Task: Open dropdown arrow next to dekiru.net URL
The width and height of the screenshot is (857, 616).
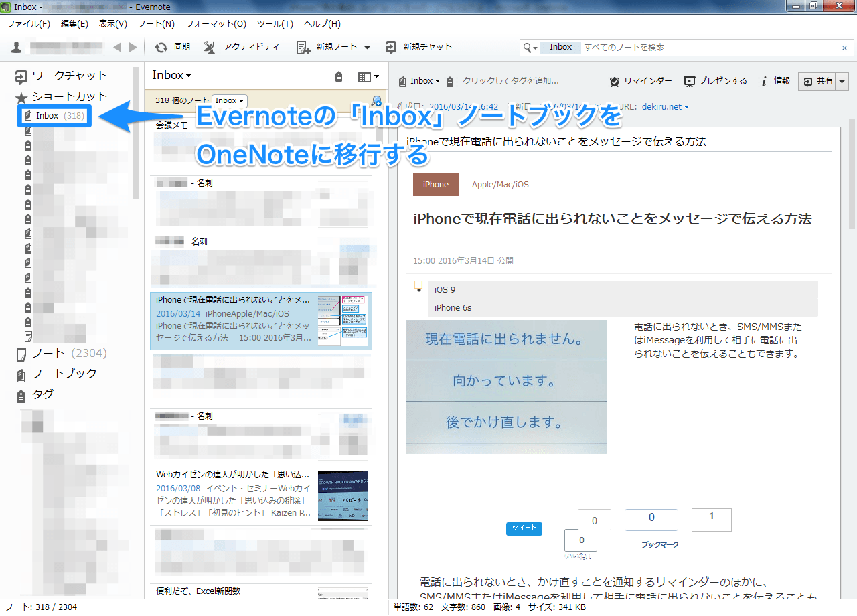Action: click(686, 107)
